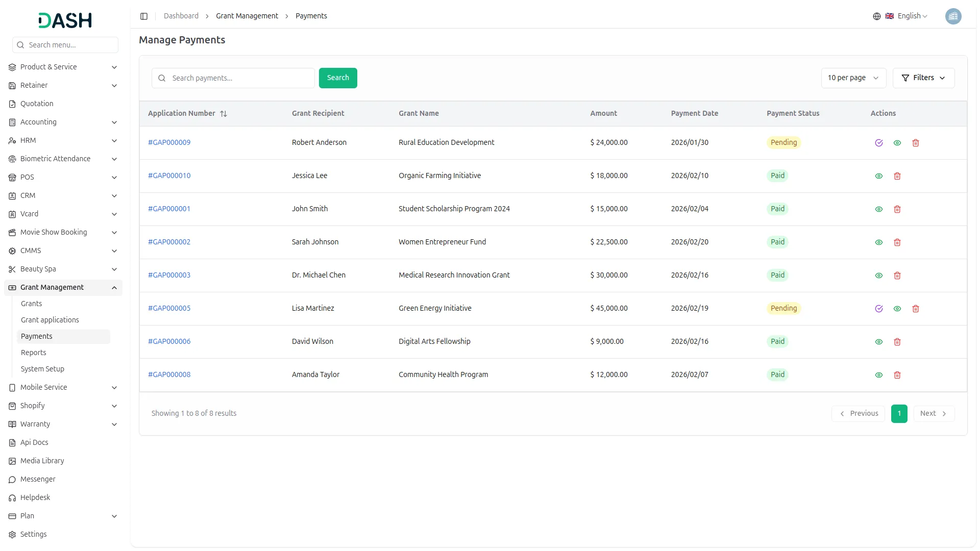Sort by Application Number using sort arrows icon
Viewport: 980px width, 551px height.
tap(224, 113)
